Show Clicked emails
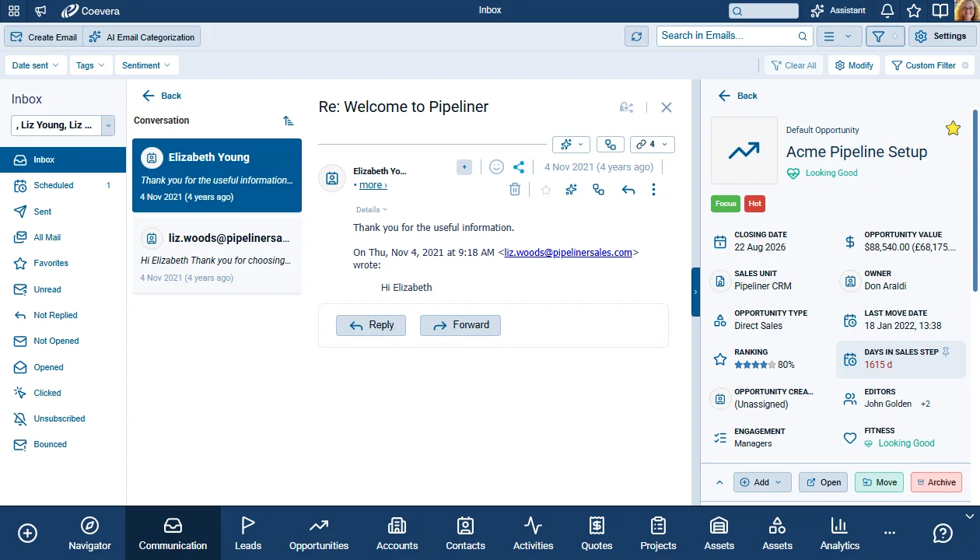 [x=63, y=393]
